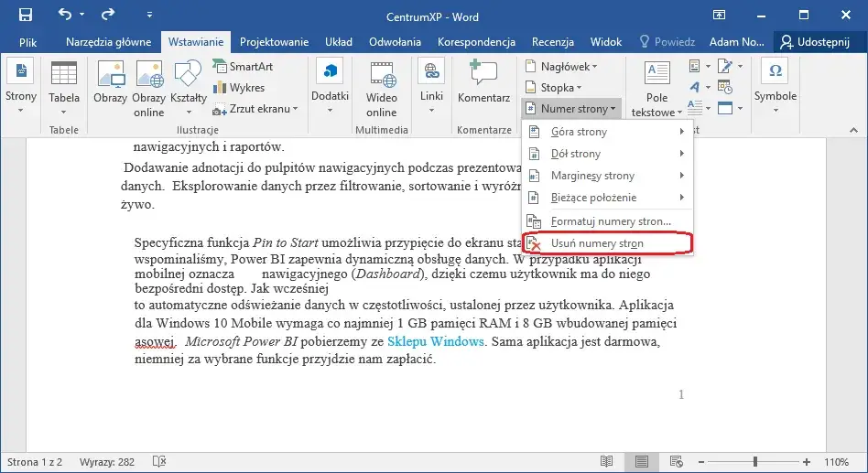868x473 pixels.
Task: Click the Powiedz search box
Action: coord(667,42)
